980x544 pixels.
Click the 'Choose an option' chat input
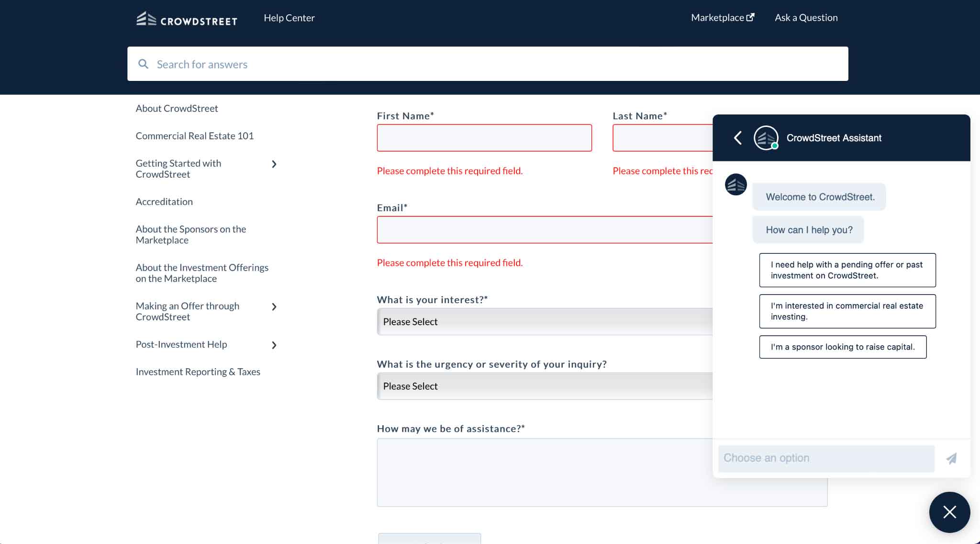826,458
